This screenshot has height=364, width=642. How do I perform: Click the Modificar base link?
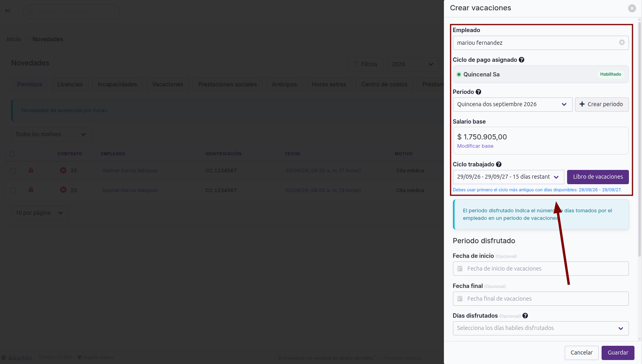(x=475, y=146)
